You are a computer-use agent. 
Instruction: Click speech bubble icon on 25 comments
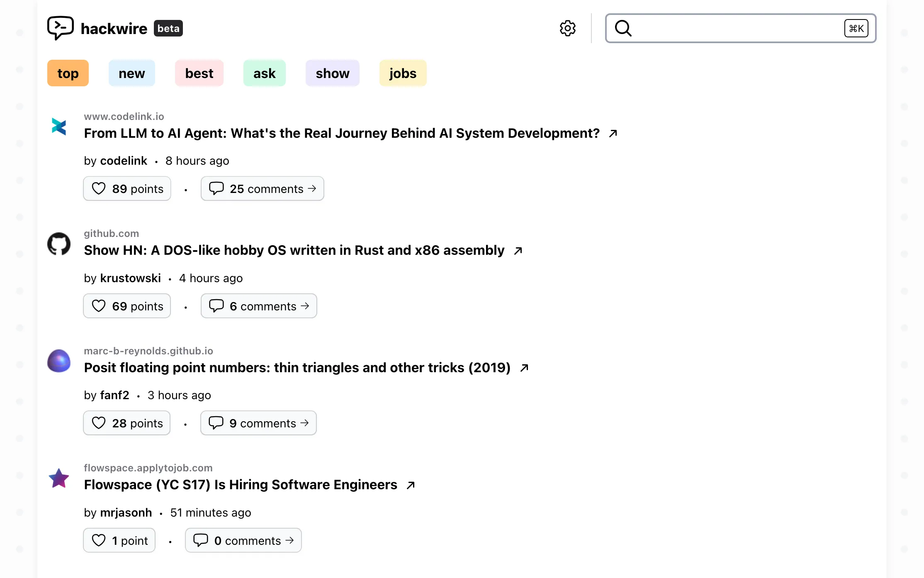coord(216,188)
